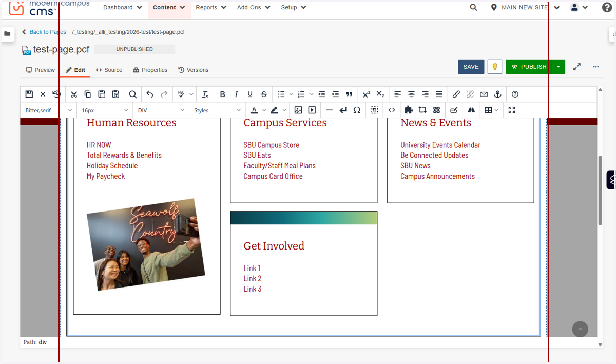616x364 pixels.
Task: Click the green PUBLISH button
Action: click(x=529, y=67)
